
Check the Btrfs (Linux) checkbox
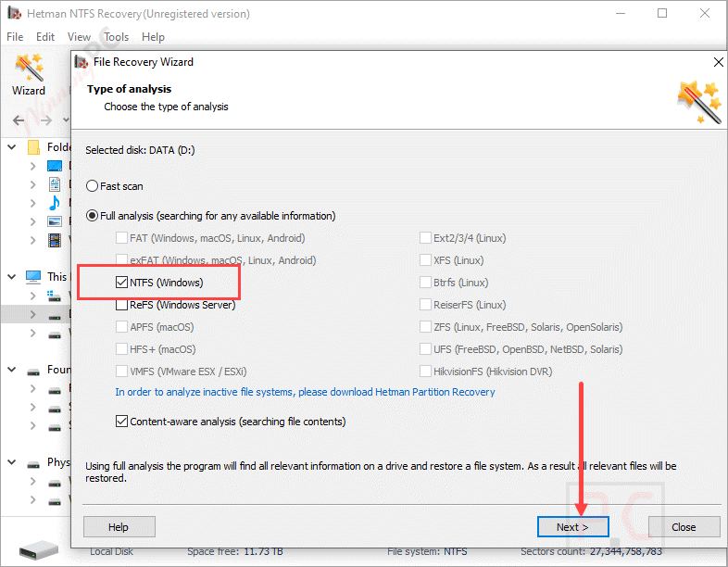click(425, 283)
